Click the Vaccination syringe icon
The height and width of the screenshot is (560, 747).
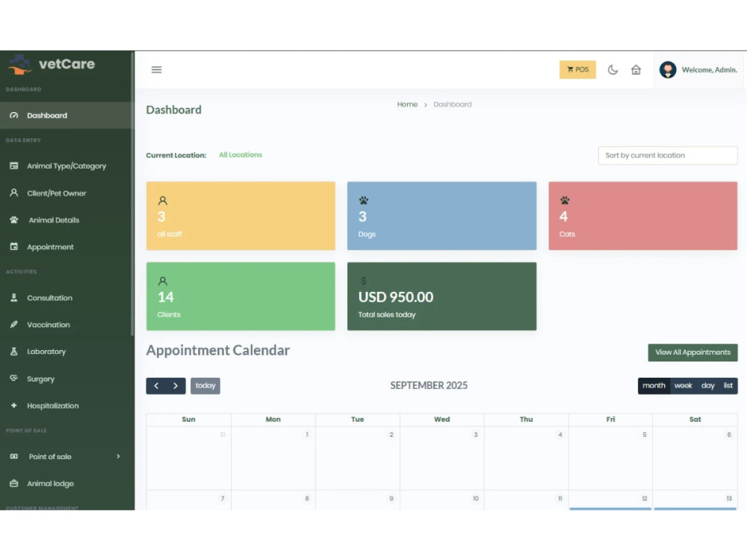click(13, 324)
